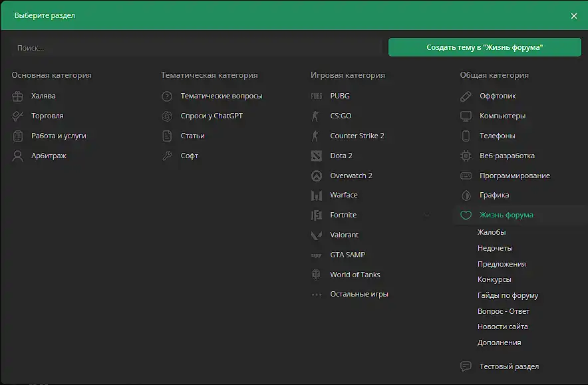Click the Fortnite logo icon
Viewport: 588px width, 385px height.
pos(317,215)
